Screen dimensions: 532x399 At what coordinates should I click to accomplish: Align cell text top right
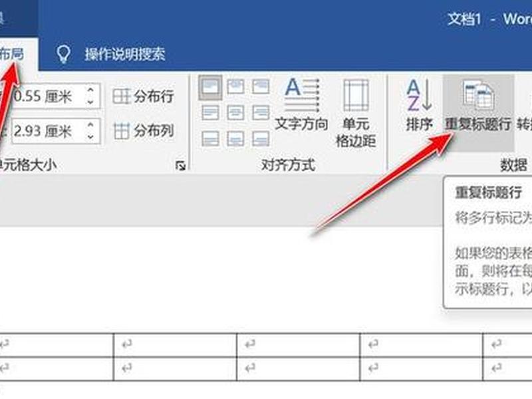pyautogui.click(x=261, y=87)
